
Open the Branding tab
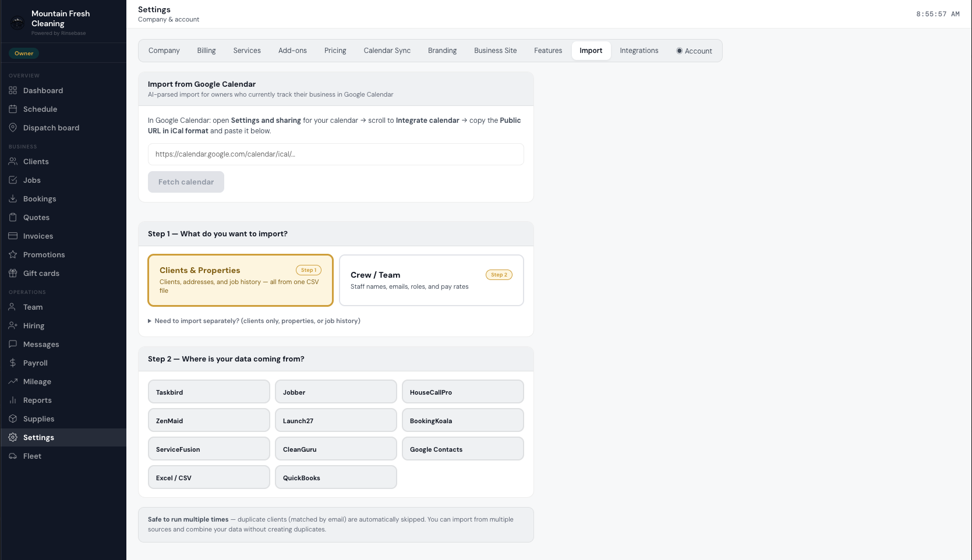click(x=442, y=51)
